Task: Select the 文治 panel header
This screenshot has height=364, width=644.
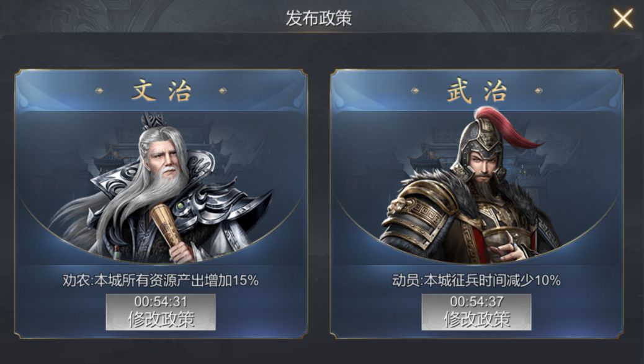Action: pyautogui.click(x=161, y=91)
